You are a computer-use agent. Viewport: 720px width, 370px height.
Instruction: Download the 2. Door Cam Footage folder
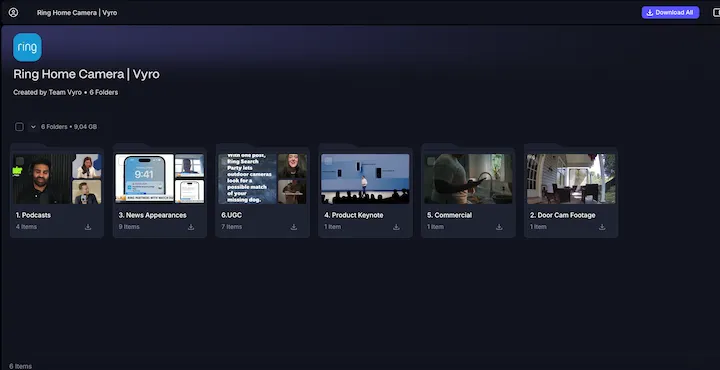click(602, 227)
